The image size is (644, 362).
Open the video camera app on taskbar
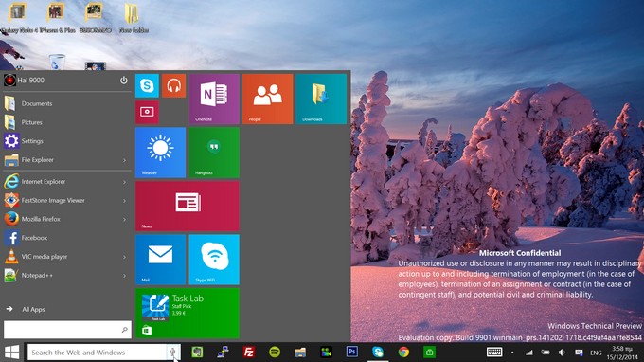326,353
